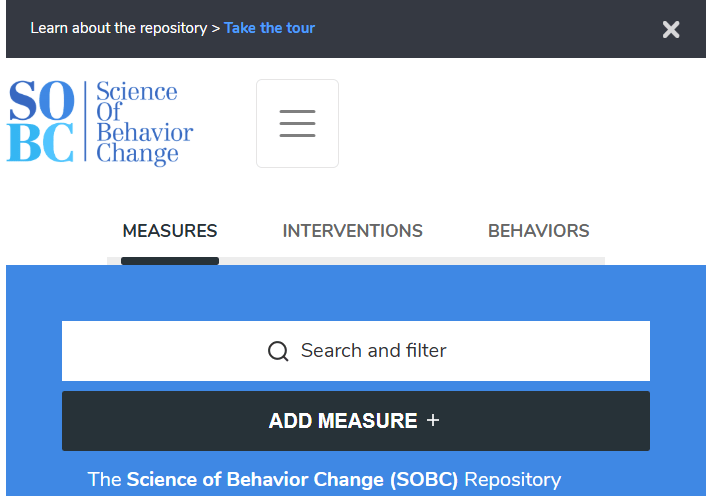The width and height of the screenshot is (711, 496).
Task: Click the dark active indicator under MEASURES
Action: point(170,261)
